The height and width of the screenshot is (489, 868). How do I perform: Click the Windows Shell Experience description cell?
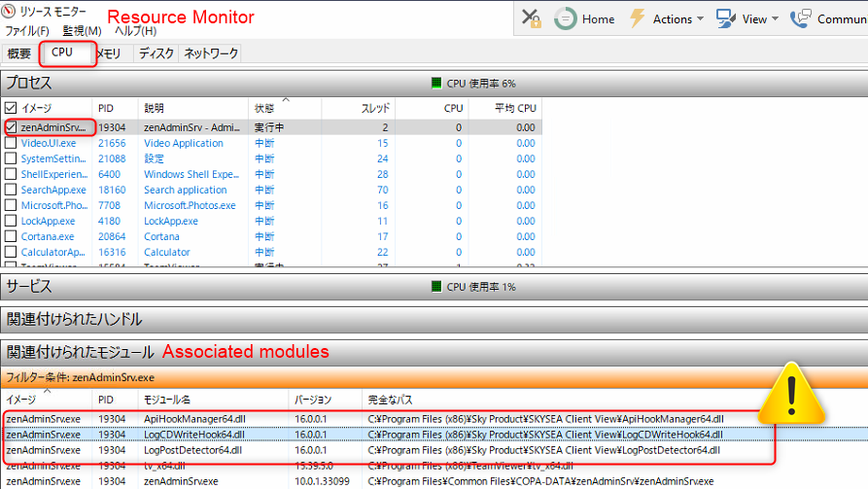(191, 174)
